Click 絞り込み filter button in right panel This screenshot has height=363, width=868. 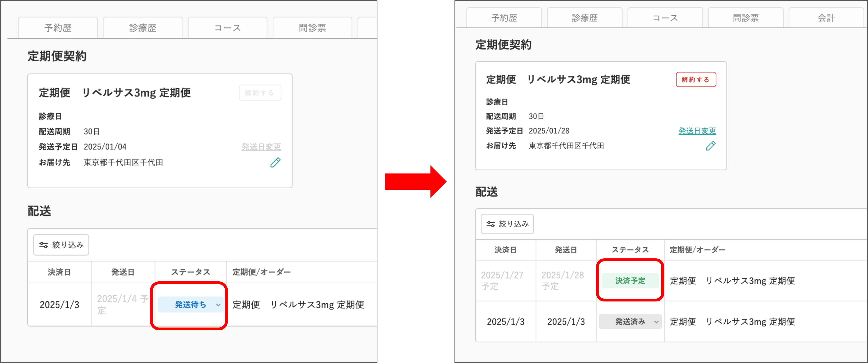(507, 224)
